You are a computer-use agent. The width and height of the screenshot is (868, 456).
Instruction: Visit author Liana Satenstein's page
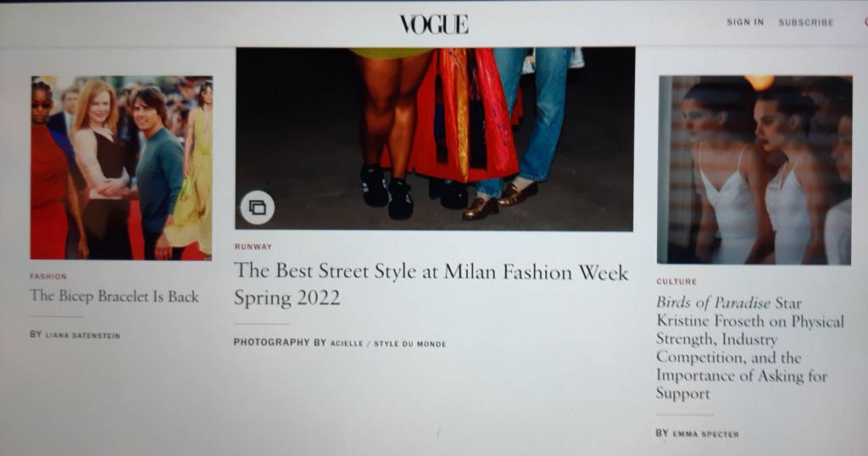pos(82,336)
